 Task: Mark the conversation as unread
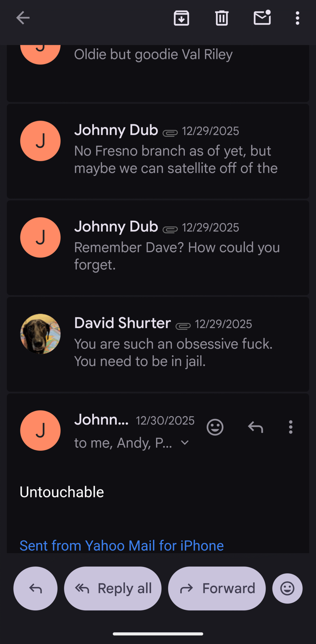point(262,18)
